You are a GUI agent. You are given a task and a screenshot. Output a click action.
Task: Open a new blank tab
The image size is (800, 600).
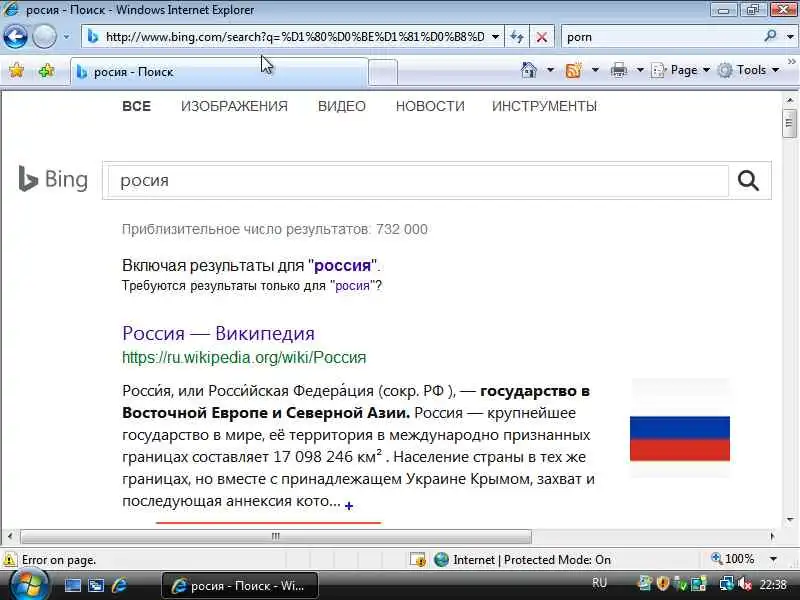click(383, 72)
